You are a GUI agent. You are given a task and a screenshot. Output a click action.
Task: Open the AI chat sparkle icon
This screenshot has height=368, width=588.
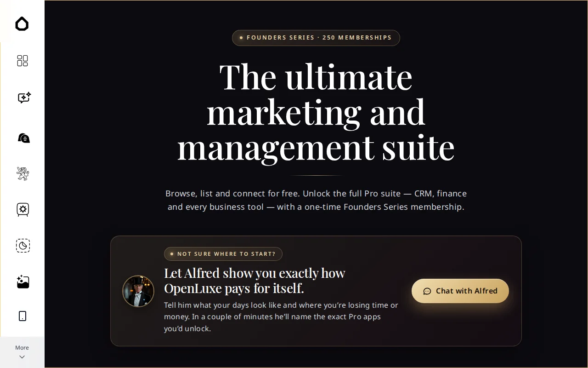point(24,98)
